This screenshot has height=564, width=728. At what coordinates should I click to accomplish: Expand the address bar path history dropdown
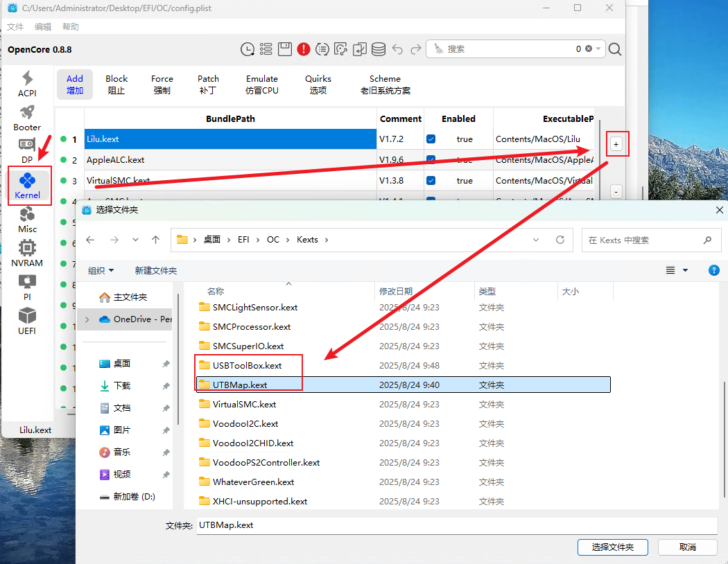(x=536, y=240)
